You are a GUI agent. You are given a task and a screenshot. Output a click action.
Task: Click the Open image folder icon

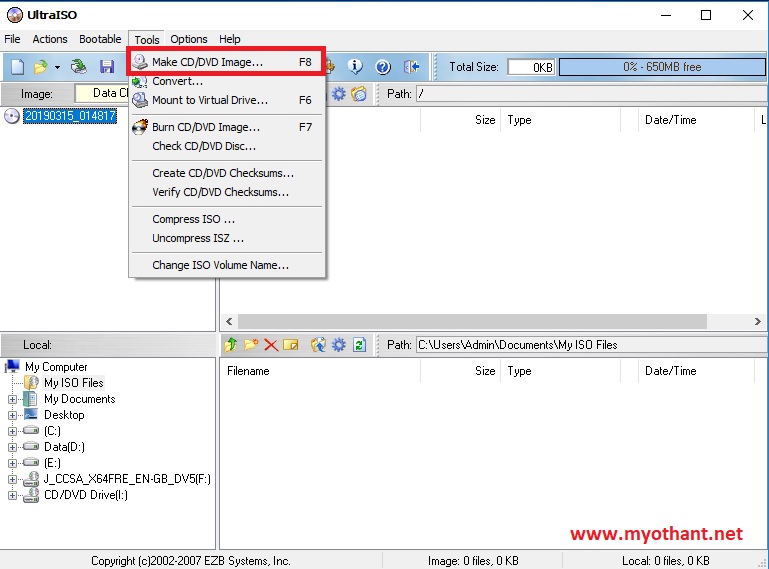coord(41,66)
